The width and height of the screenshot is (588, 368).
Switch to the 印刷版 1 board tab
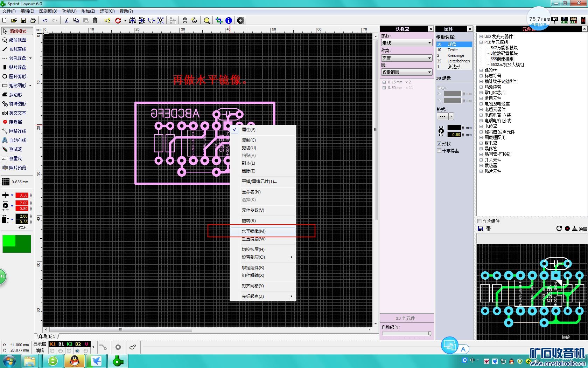(47, 336)
